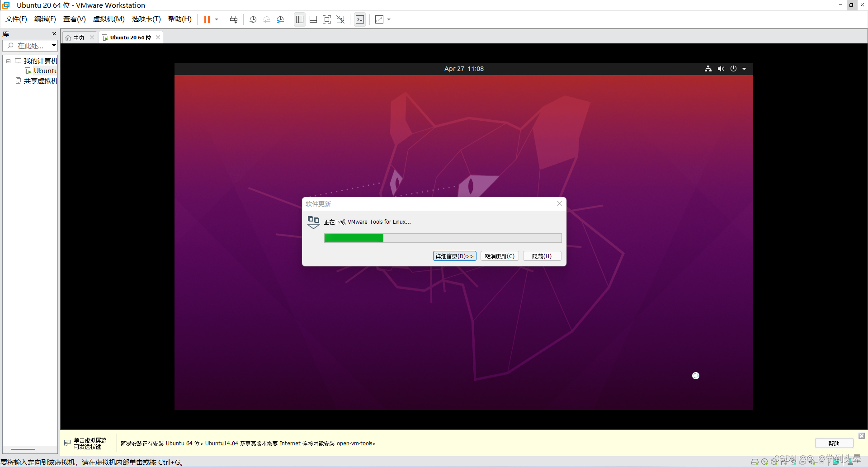Image resolution: width=868 pixels, height=467 pixels.
Task: Expand the stretch display options arrow
Action: coord(389,19)
